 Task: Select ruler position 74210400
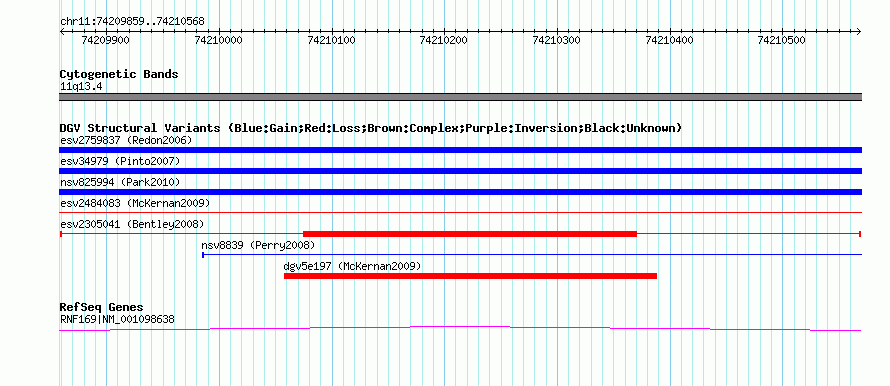(x=669, y=40)
